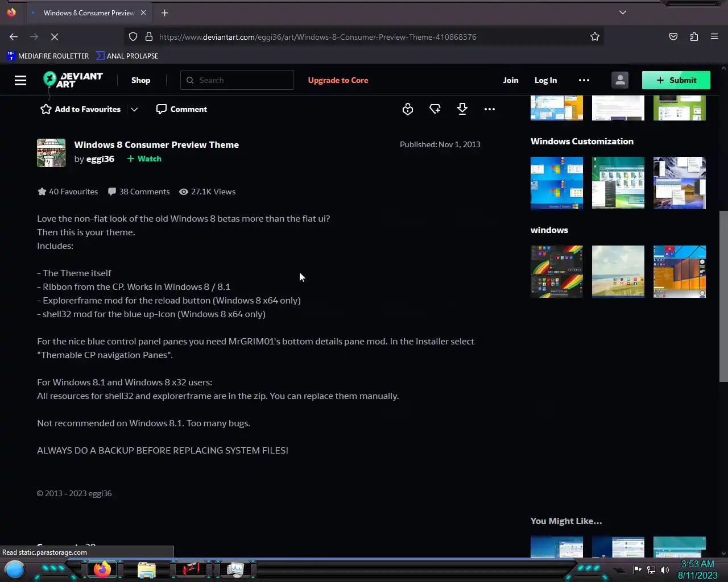The height and width of the screenshot is (582, 728).
Task: Click Windows Customization gallery heading
Action: coord(582,141)
